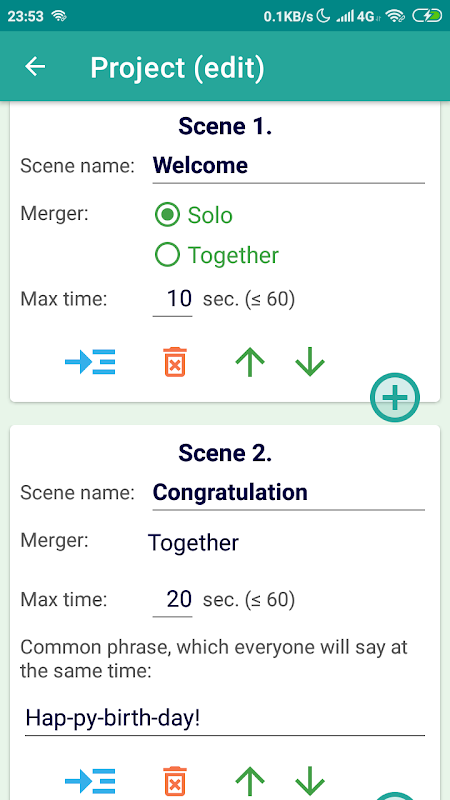Edit the Hap-py-birth-day! common phrase field
The image size is (450, 800).
click(224, 718)
